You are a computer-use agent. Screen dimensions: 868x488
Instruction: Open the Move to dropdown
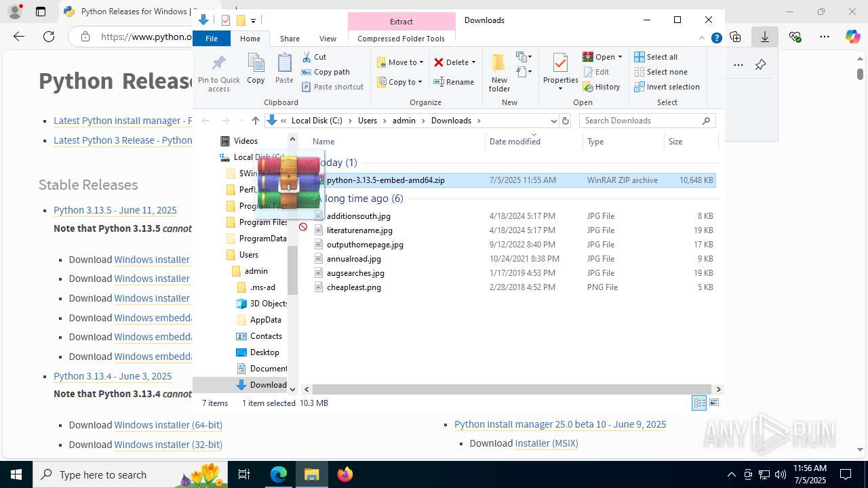point(400,62)
